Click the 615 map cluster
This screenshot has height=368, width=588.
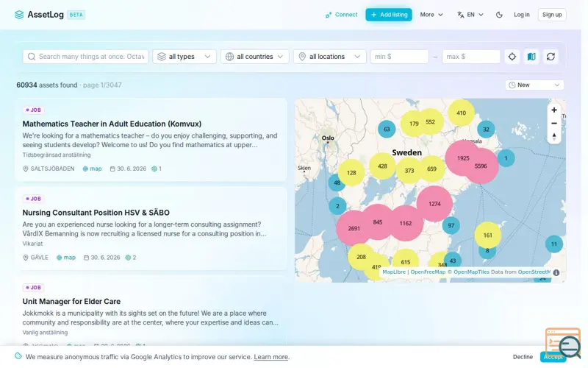coord(406,262)
